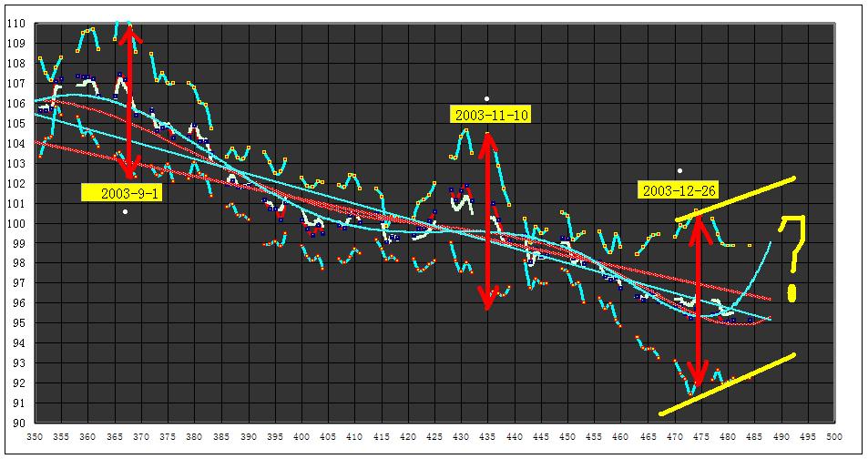Click x-axis label 380
The height and width of the screenshot is (459, 868).
pyautogui.click(x=194, y=437)
